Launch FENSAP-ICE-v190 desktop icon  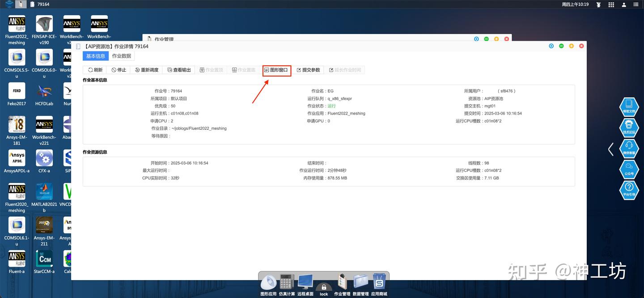point(44,30)
